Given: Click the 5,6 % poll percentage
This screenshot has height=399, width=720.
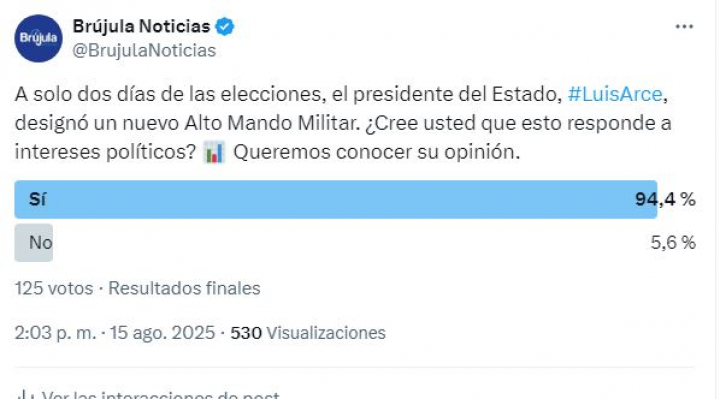Looking at the screenshot, I should [x=673, y=242].
